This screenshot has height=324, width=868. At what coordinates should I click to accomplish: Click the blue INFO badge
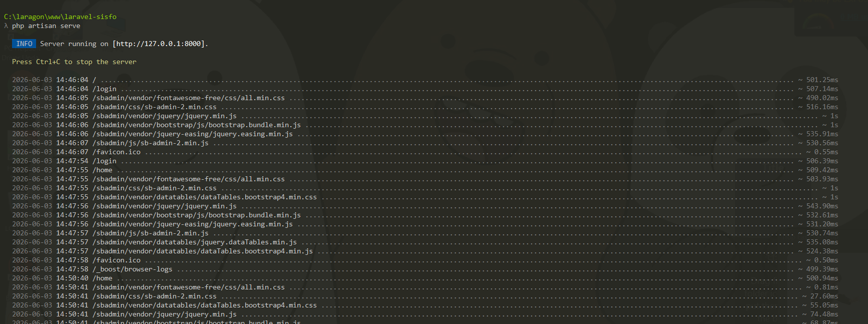click(24, 44)
